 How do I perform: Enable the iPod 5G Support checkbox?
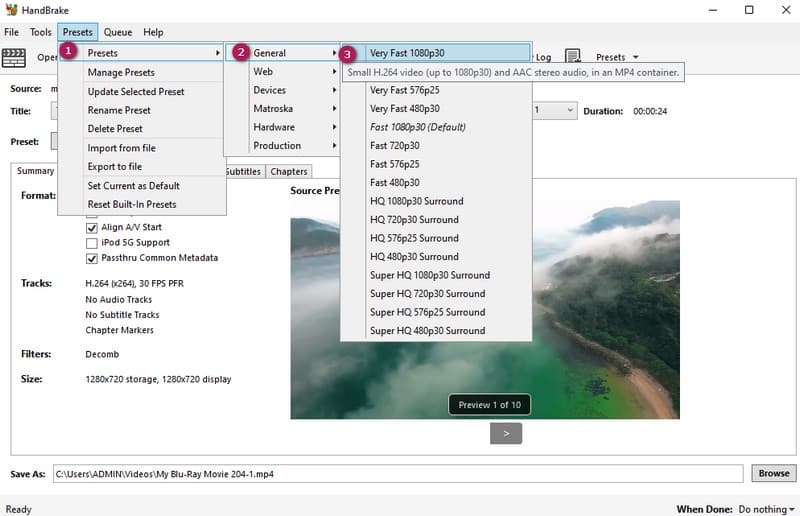click(x=92, y=243)
